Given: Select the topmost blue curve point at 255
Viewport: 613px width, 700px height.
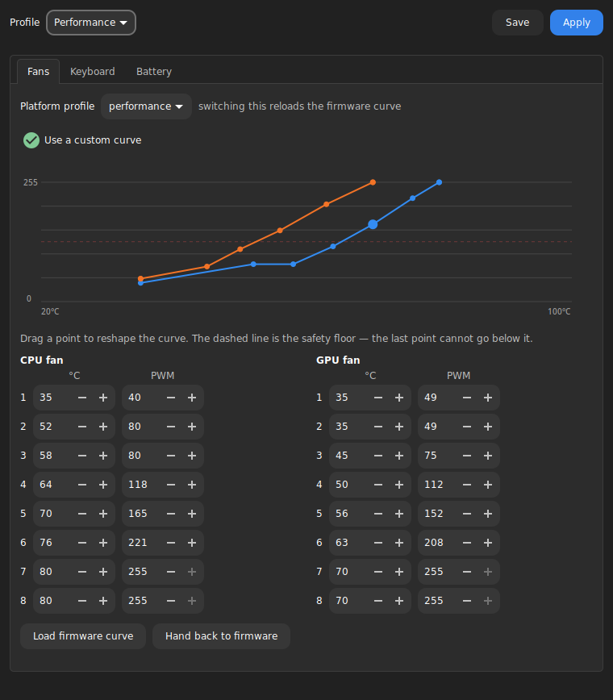Looking at the screenshot, I should (x=440, y=182).
